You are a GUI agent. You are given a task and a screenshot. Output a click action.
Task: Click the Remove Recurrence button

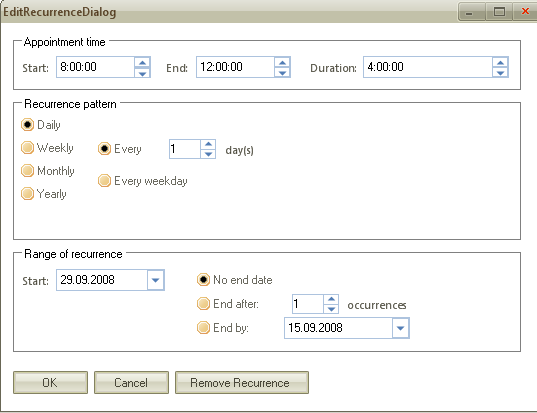point(242,383)
